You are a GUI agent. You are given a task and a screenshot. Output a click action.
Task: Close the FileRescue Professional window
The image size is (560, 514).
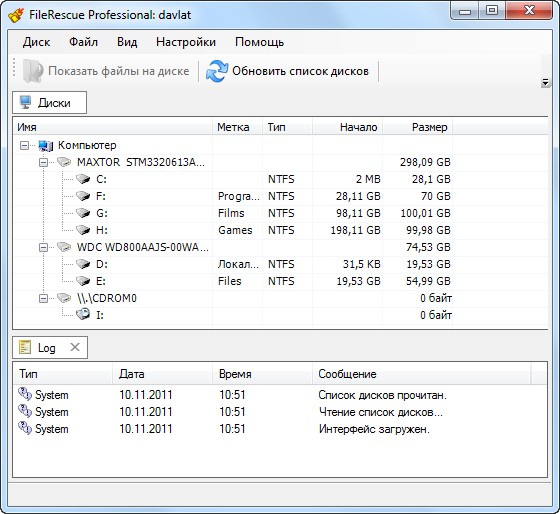click(x=529, y=11)
